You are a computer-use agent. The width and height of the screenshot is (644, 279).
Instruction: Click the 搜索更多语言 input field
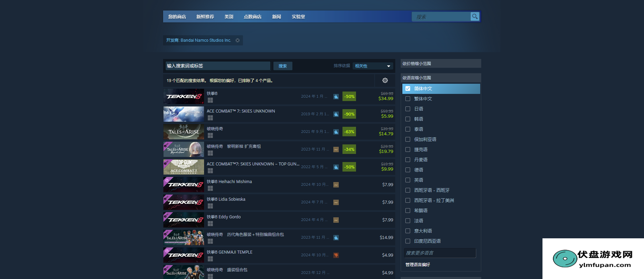pyautogui.click(x=440, y=253)
